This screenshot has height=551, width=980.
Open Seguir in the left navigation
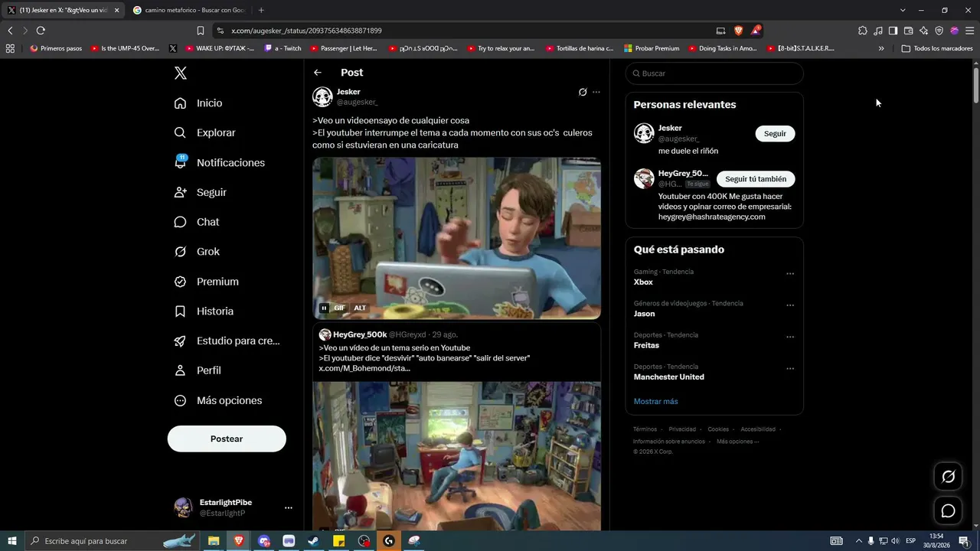click(201, 193)
